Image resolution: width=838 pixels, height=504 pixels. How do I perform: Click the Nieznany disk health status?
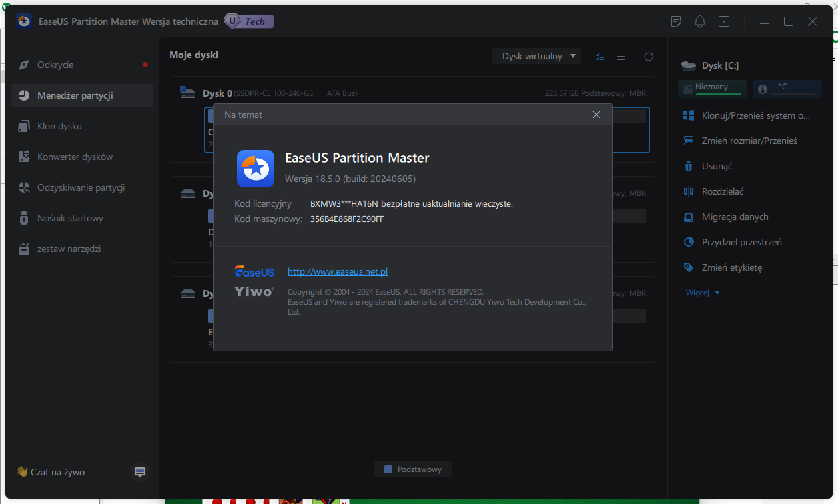point(713,88)
